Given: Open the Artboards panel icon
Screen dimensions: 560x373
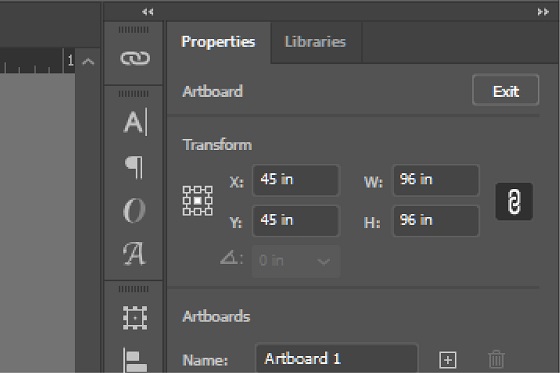Looking at the screenshot, I should pos(135,317).
